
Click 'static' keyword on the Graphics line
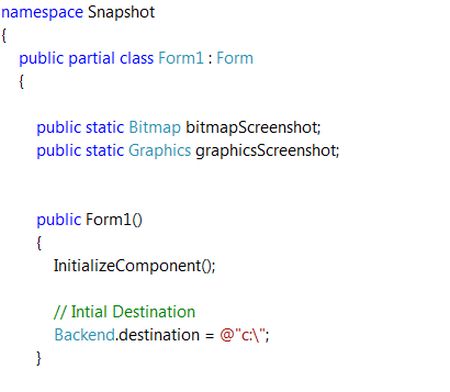pos(105,151)
